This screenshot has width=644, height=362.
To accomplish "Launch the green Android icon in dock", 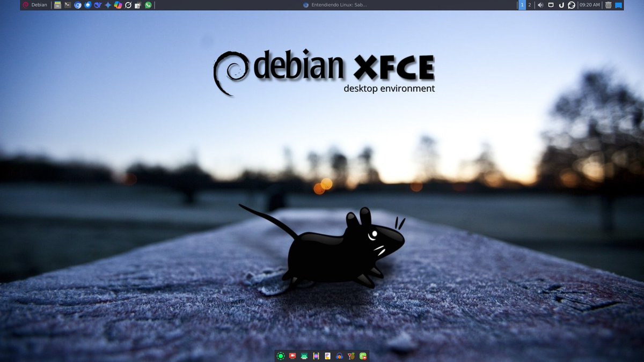I will click(304, 356).
